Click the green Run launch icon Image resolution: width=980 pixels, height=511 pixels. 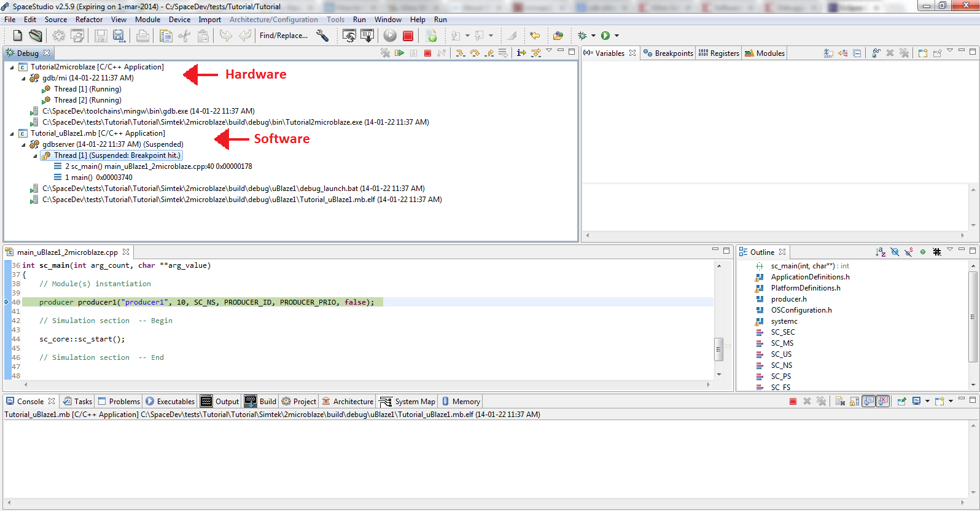605,36
